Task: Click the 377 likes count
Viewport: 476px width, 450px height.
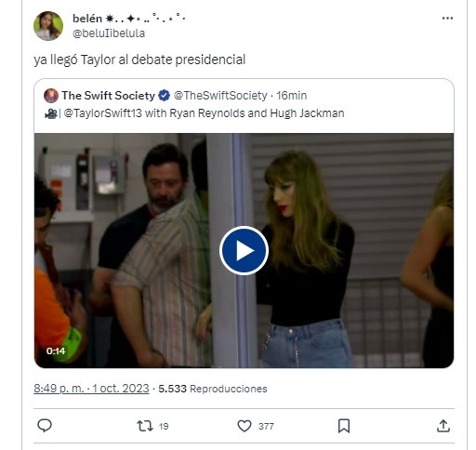Action: pyautogui.click(x=266, y=427)
